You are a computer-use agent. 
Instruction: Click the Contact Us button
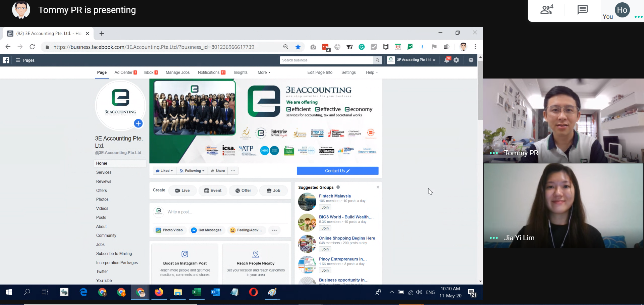tap(337, 171)
